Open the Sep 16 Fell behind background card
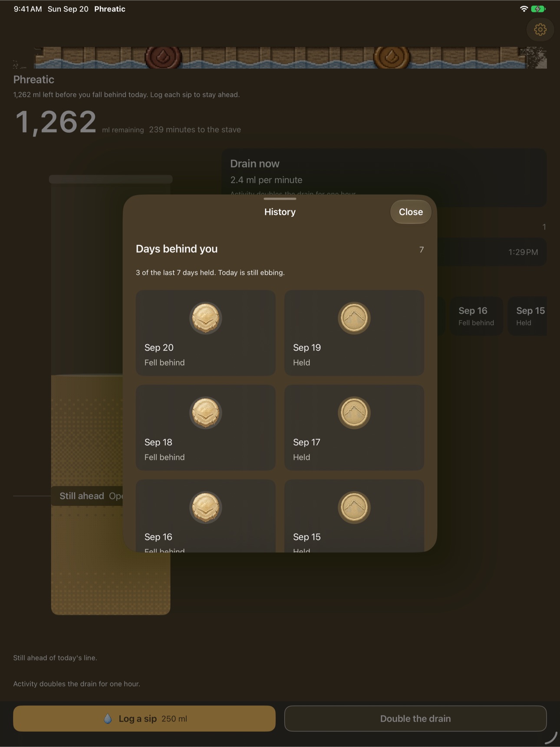The height and width of the screenshot is (747, 560). pos(476,316)
